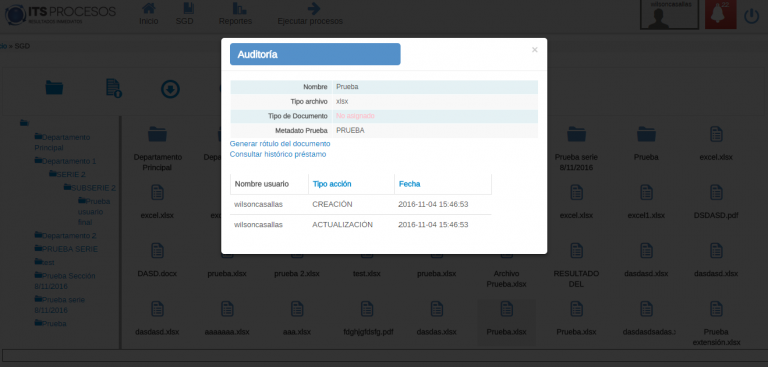Click the circular download arrow toolbar icon

170,89
